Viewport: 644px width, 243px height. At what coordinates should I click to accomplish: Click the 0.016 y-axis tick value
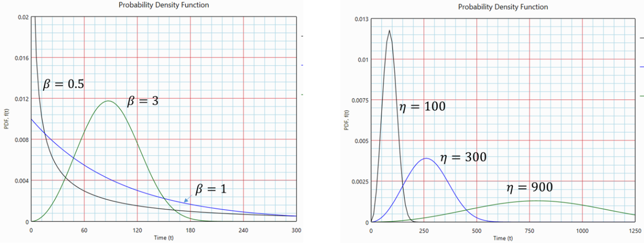click(x=21, y=58)
